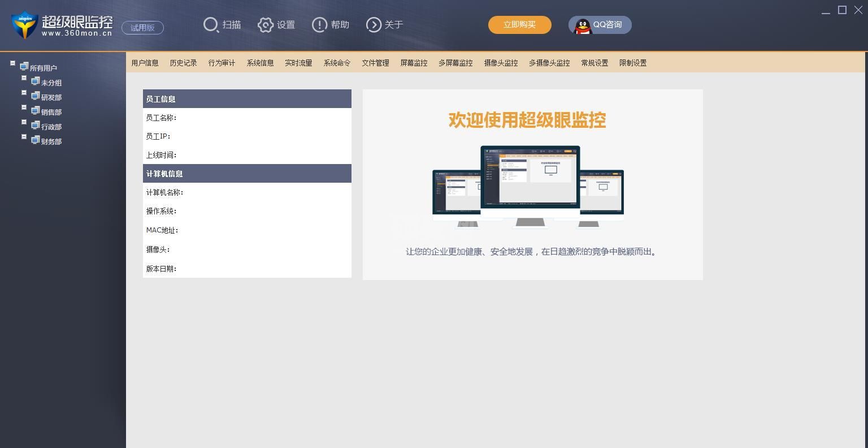Click the 所有用户 computer group icon
The image size is (868, 448).
(x=24, y=67)
